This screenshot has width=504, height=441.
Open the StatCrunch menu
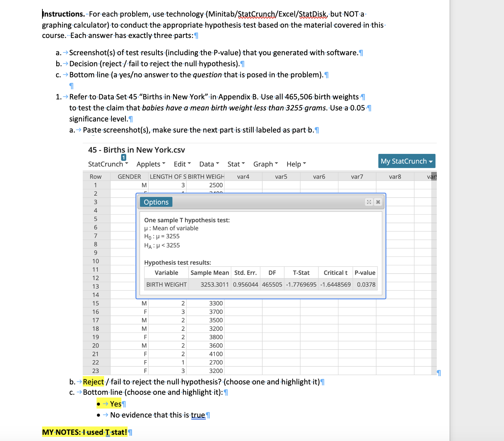(107, 164)
